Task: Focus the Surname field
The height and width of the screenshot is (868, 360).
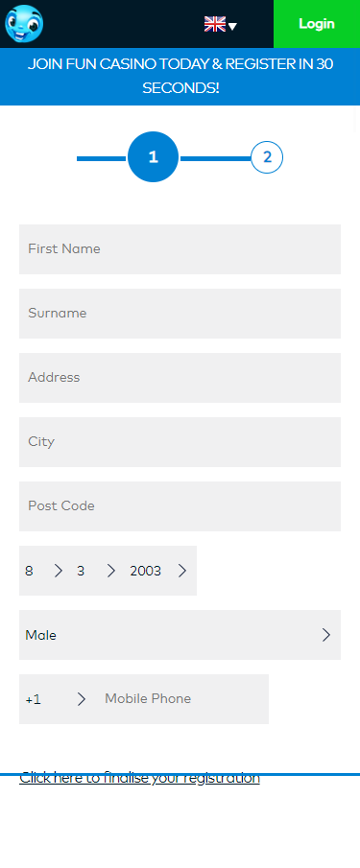Action: 180,314
